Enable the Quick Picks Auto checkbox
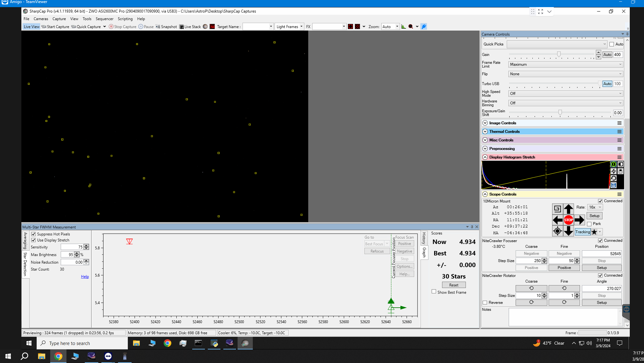This screenshot has height=363, width=644. pos(612,44)
